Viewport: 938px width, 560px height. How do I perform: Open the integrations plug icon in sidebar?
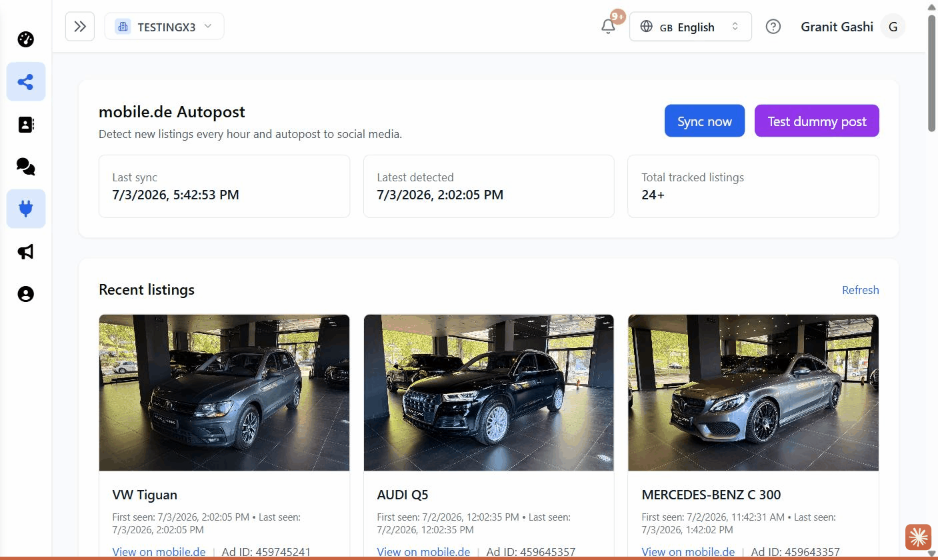point(25,209)
